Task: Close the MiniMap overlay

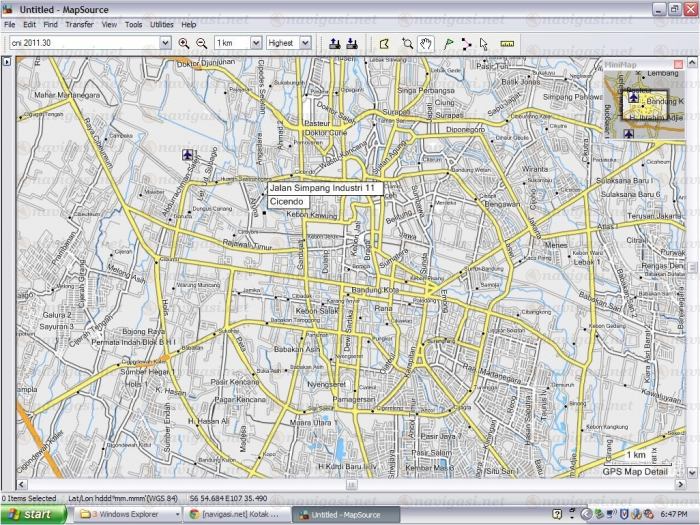Action: 678,64
